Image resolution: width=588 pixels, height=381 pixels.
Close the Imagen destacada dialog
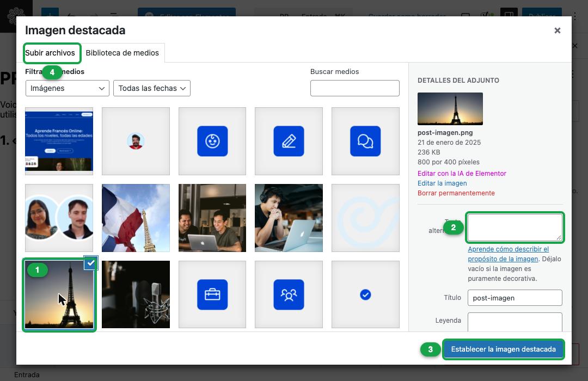[x=558, y=30]
